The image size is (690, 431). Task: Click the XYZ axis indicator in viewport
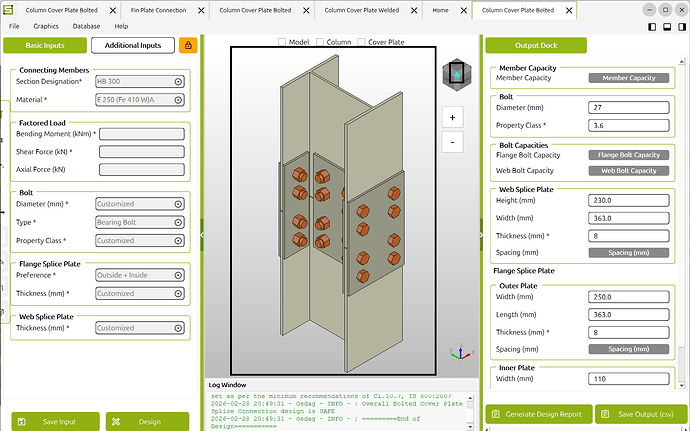(459, 353)
